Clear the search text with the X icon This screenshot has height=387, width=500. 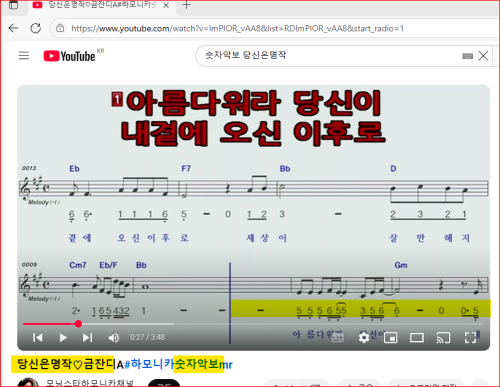(x=483, y=56)
